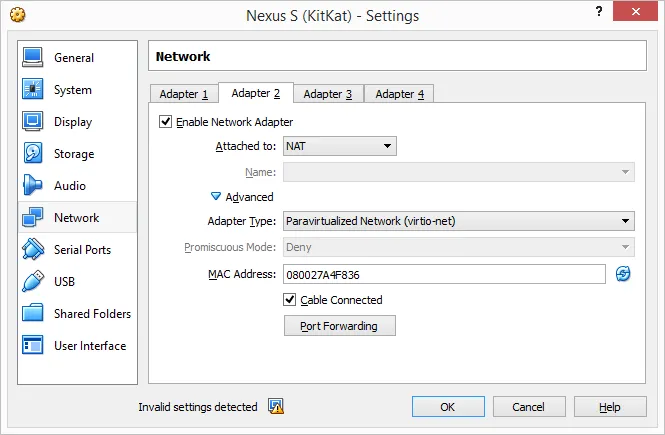Click the invalid settings warning icon
Viewport: 665px width, 435px height.
point(276,406)
